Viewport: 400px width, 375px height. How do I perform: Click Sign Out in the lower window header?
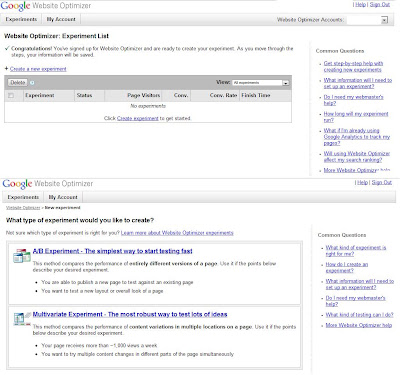(x=382, y=182)
